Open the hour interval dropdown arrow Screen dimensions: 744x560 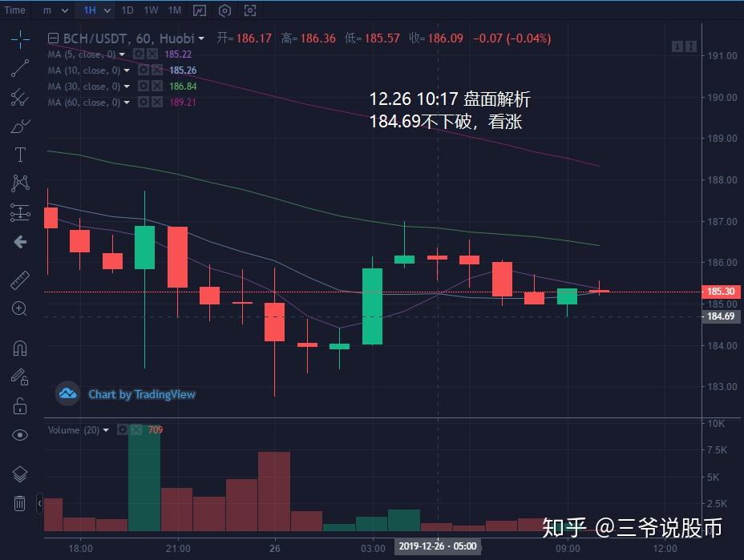pyautogui.click(x=107, y=10)
